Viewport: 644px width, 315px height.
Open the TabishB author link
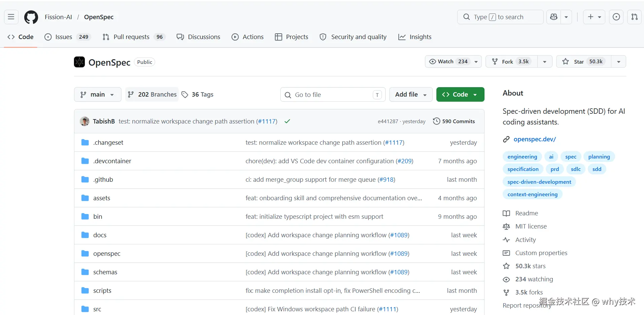pos(104,121)
